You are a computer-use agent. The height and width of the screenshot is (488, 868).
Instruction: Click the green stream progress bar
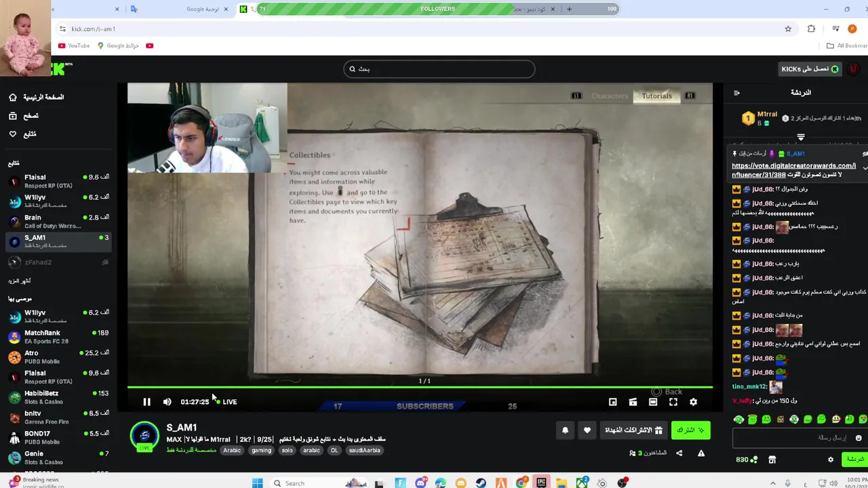tap(420, 388)
